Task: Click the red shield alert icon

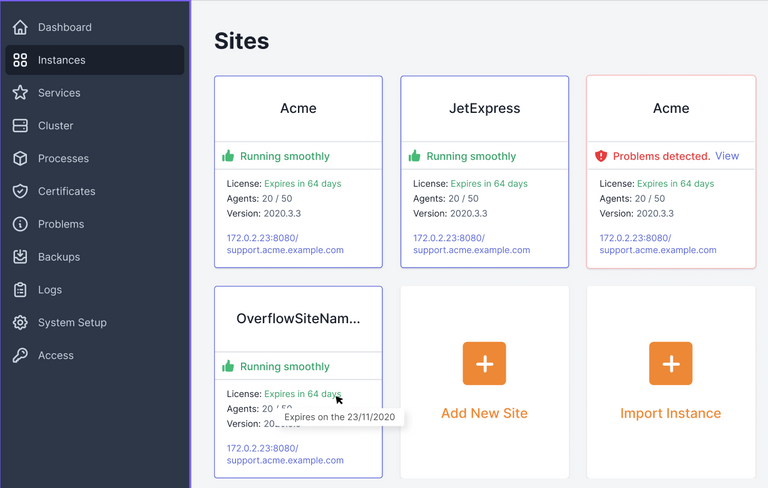Action: [601, 156]
